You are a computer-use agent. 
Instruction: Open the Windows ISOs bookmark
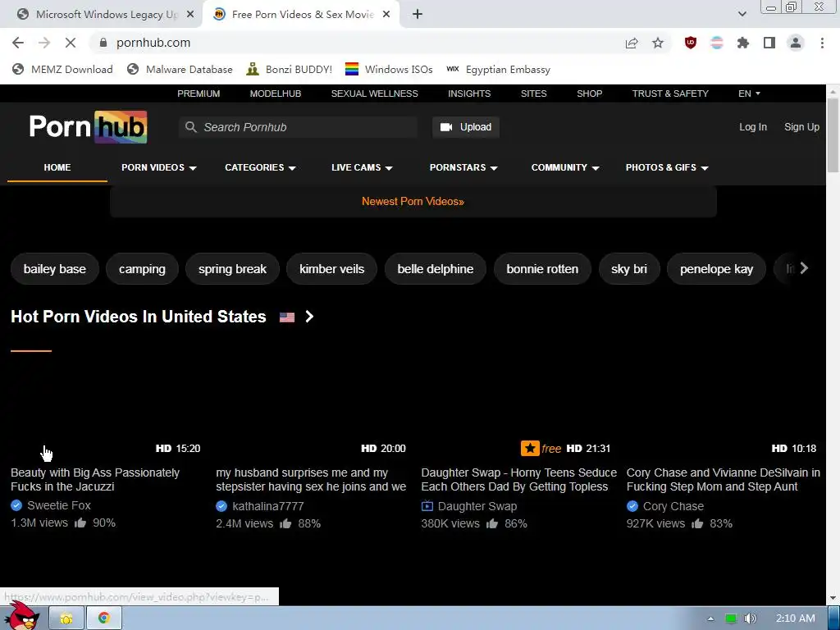(x=389, y=69)
